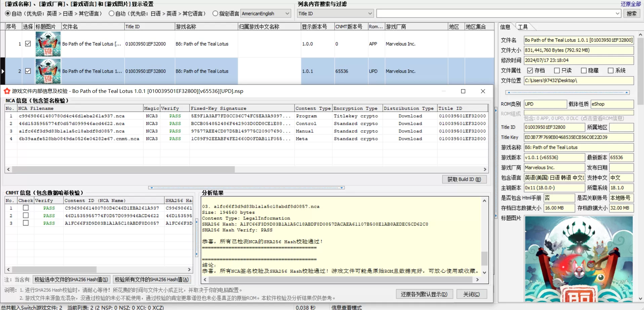Open the search text combo box dropdown
Image resolution: width=644 pixels, height=310 pixels.
pyautogui.click(x=617, y=13)
